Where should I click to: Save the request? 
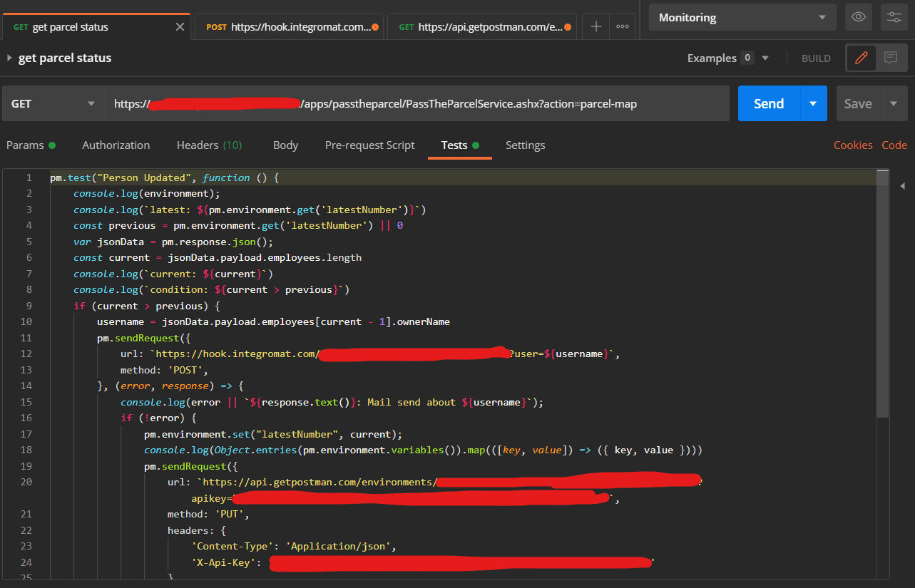pos(858,103)
